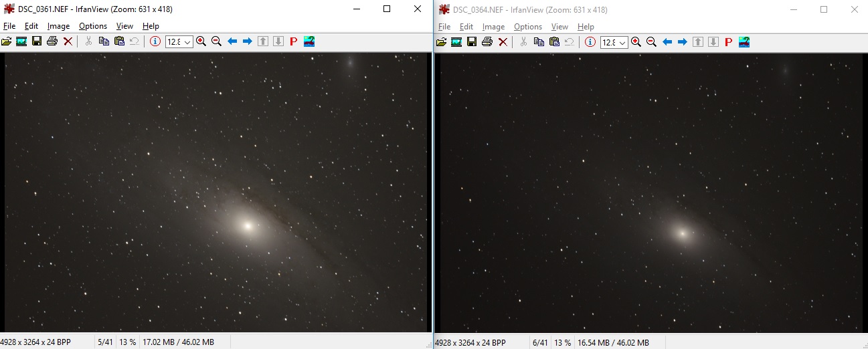Click IrfanView title bar icon of DSC_0361.NEF
The height and width of the screenshot is (349, 868).
tap(9, 9)
